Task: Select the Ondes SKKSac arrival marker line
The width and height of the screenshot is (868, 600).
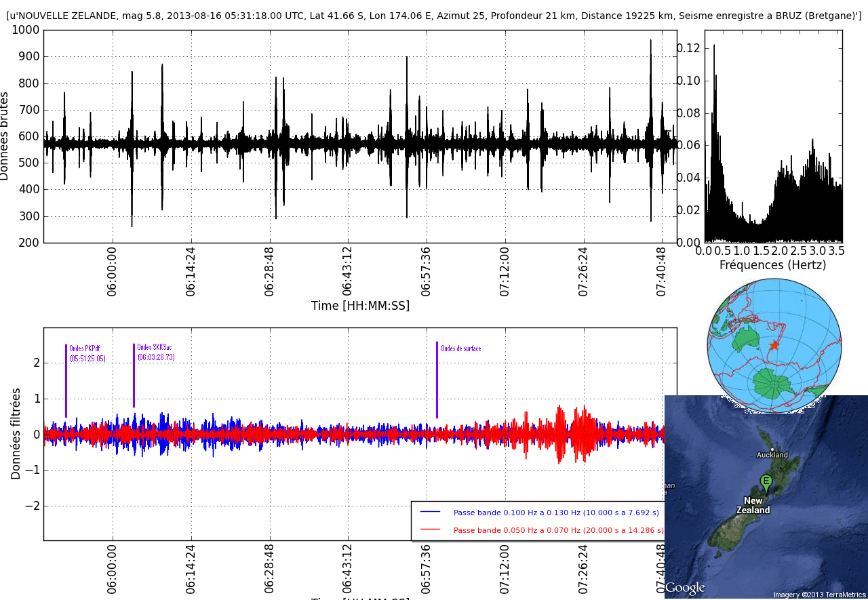Action: [134, 375]
